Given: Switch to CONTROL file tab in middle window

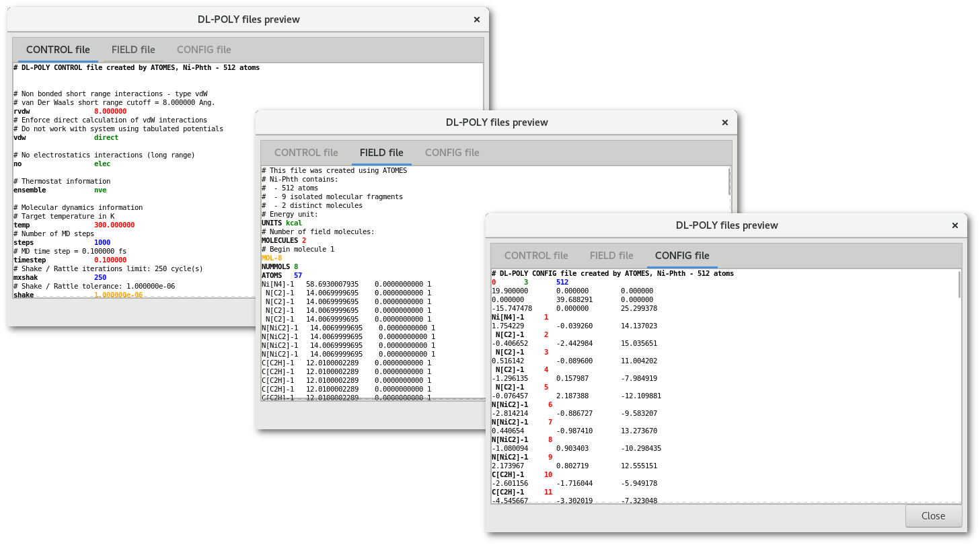Looking at the screenshot, I should [x=306, y=153].
